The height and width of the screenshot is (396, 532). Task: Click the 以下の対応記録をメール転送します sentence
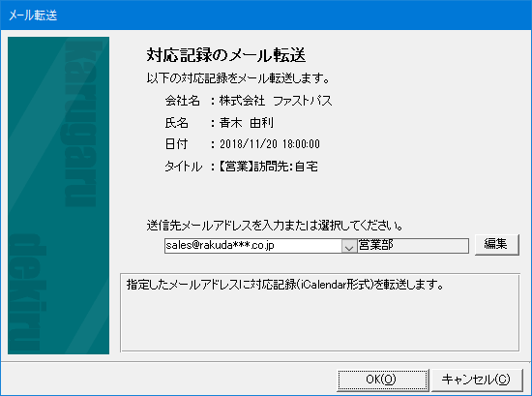click(x=238, y=78)
